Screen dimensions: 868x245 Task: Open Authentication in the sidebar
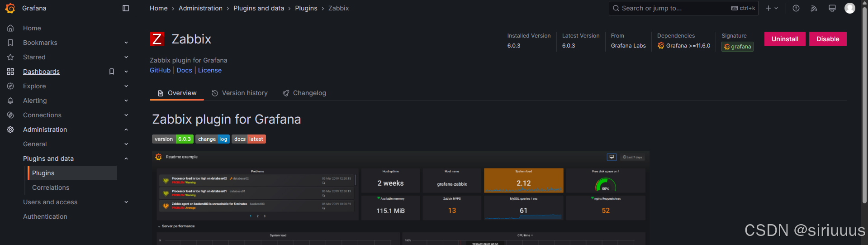coord(45,216)
